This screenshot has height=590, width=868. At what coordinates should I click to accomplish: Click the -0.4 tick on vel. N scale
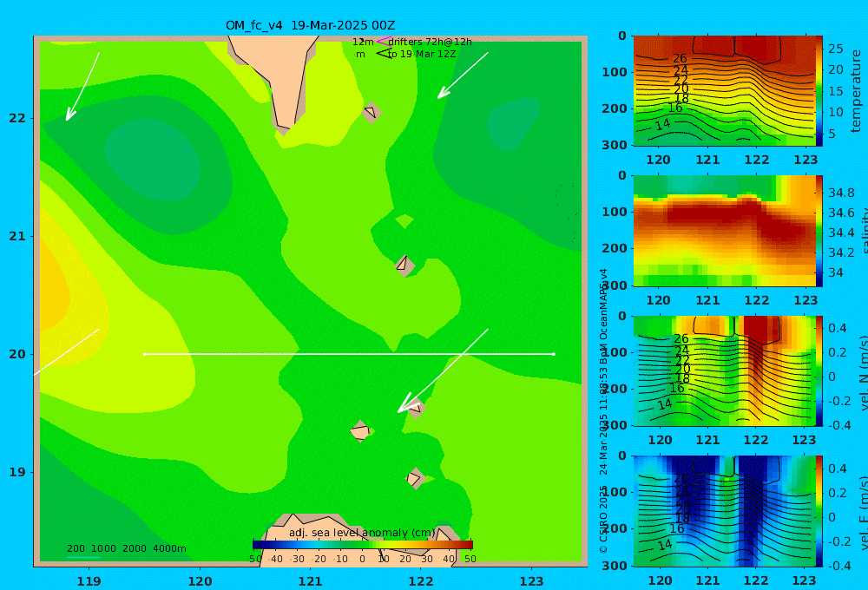tap(838, 425)
